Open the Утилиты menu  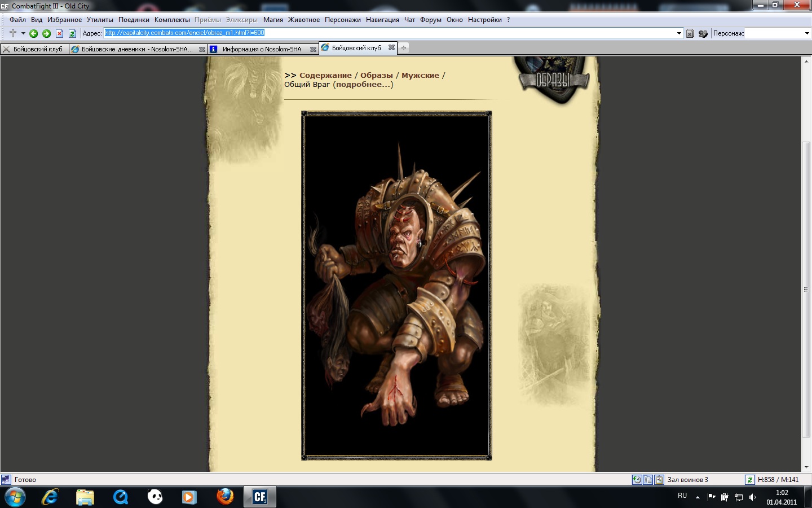pos(100,20)
